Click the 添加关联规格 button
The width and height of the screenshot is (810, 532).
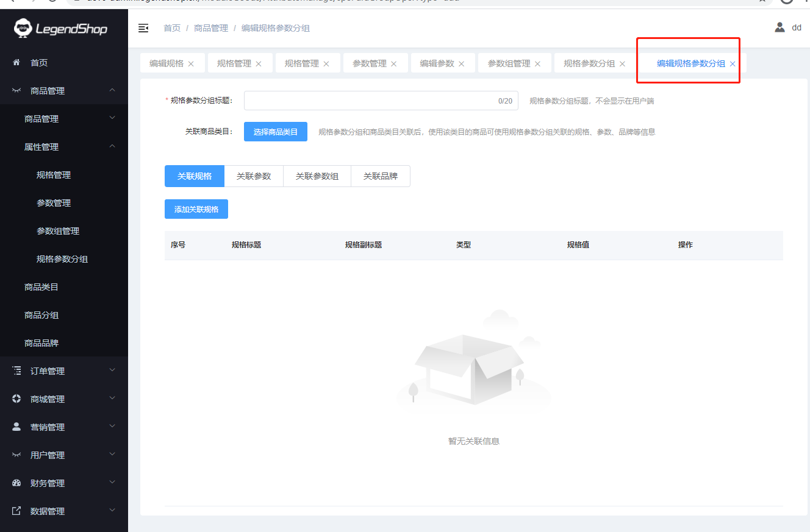pos(196,209)
